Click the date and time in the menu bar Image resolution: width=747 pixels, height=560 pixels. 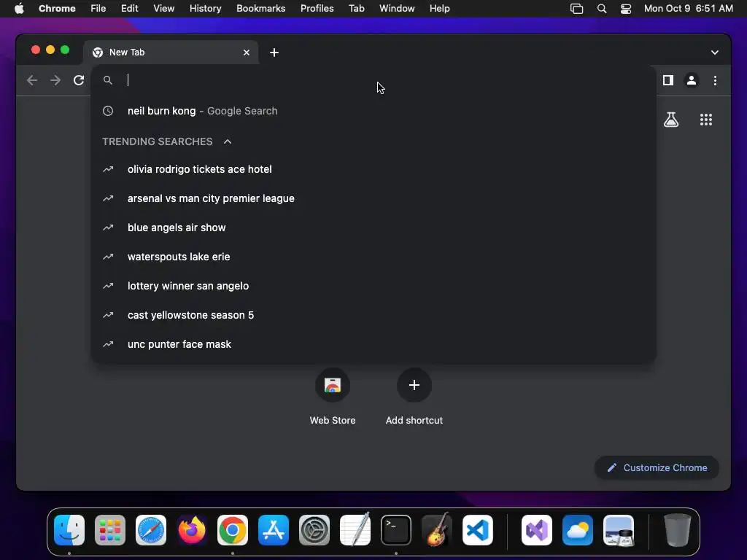coord(689,9)
